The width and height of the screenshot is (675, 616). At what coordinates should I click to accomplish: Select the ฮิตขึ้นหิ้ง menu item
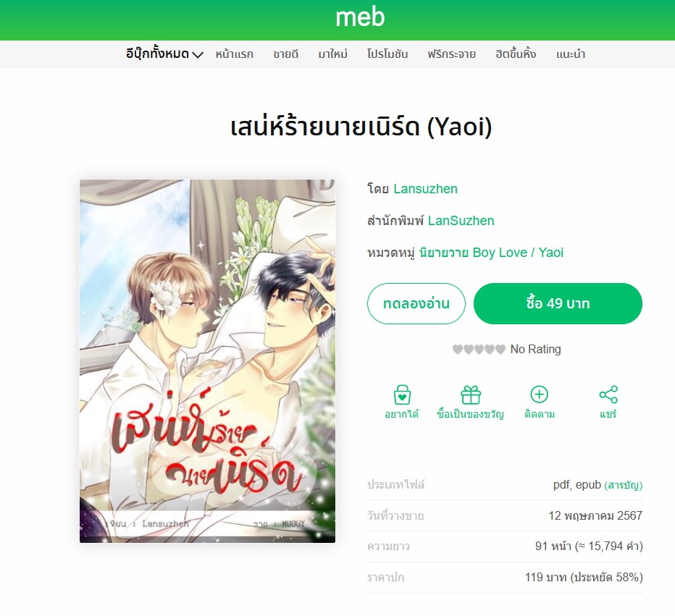[515, 54]
